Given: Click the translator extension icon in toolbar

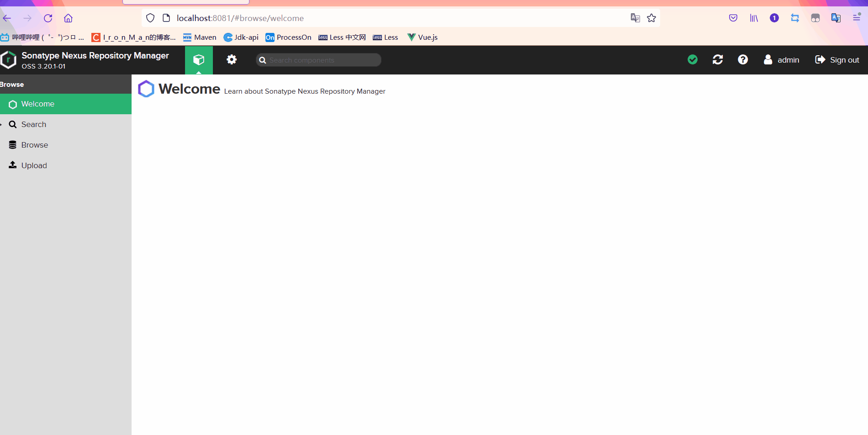Looking at the screenshot, I should pos(836,18).
